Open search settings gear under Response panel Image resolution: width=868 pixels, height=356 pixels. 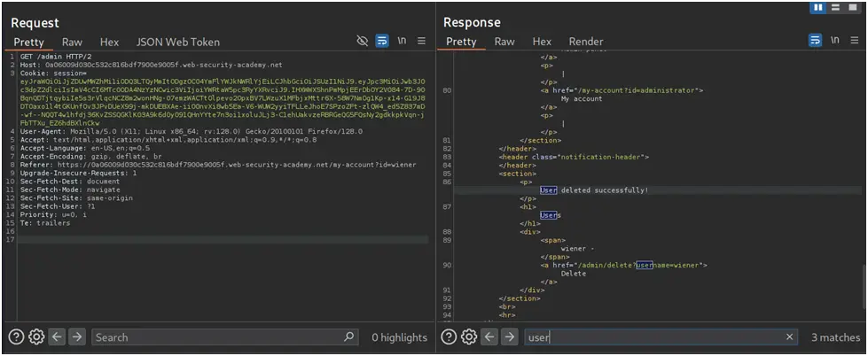(469, 337)
